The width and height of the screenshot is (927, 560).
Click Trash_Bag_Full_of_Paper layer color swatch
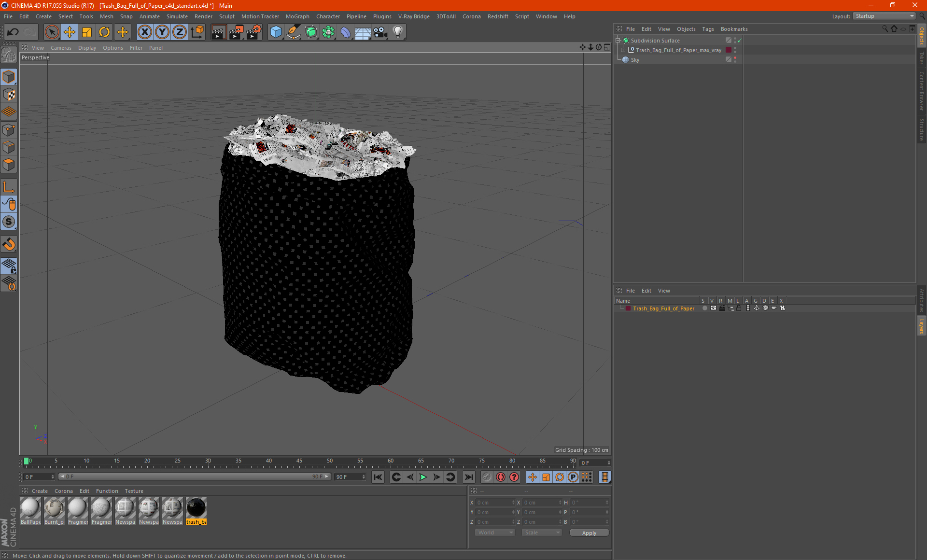[628, 308]
